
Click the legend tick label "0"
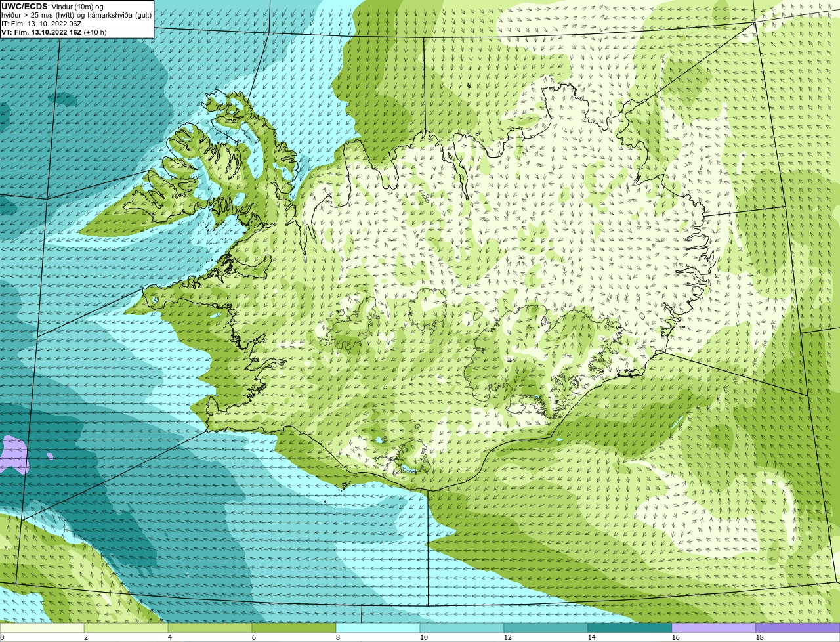[x=2, y=637]
